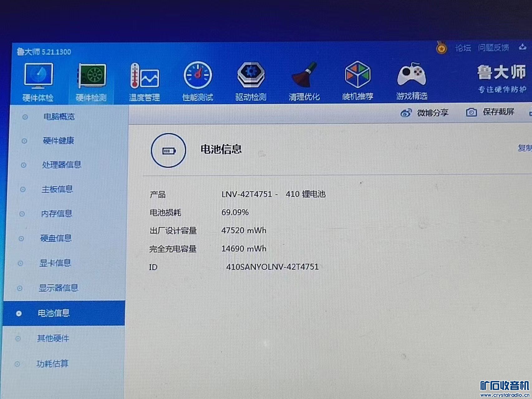This screenshot has width=532, height=399.
Task: Click battery ID 410SANYOLNV-42T4751
Action: (x=272, y=267)
